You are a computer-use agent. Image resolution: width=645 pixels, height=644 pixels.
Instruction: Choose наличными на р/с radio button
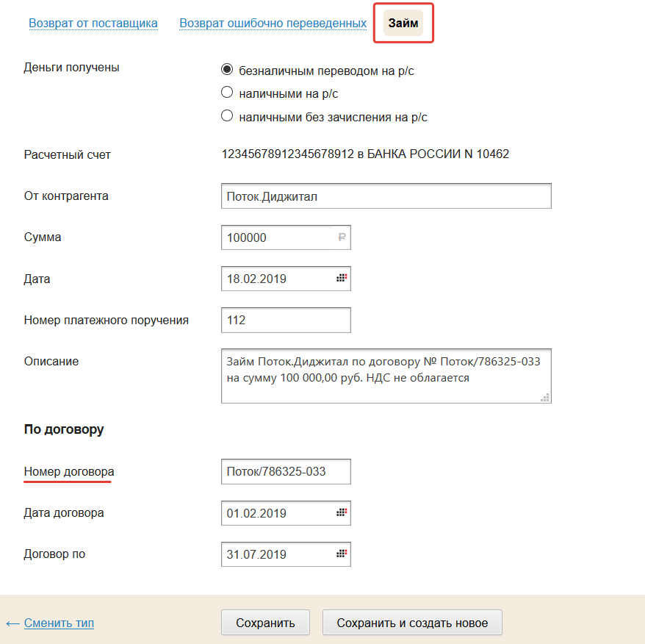coord(227,93)
